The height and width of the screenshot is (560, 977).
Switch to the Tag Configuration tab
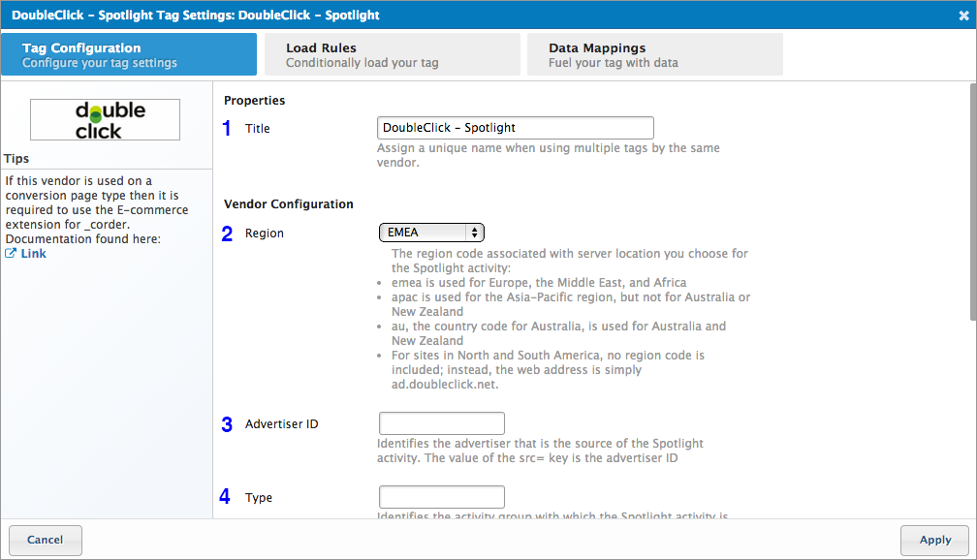click(129, 55)
